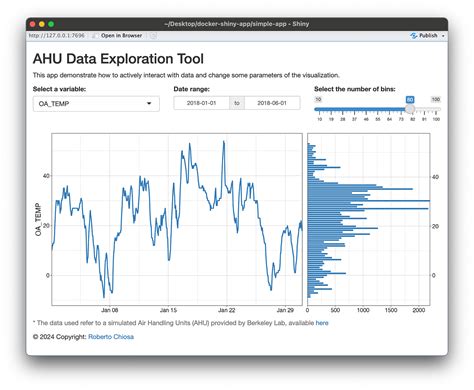The height and width of the screenshot is (390, 474).
Task: Select the start date field 2018-01-01
Action: click(201, 103)
